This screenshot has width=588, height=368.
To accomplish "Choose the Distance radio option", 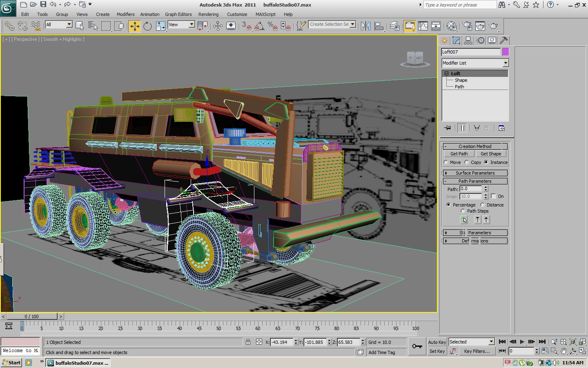I will coord(483,205).
